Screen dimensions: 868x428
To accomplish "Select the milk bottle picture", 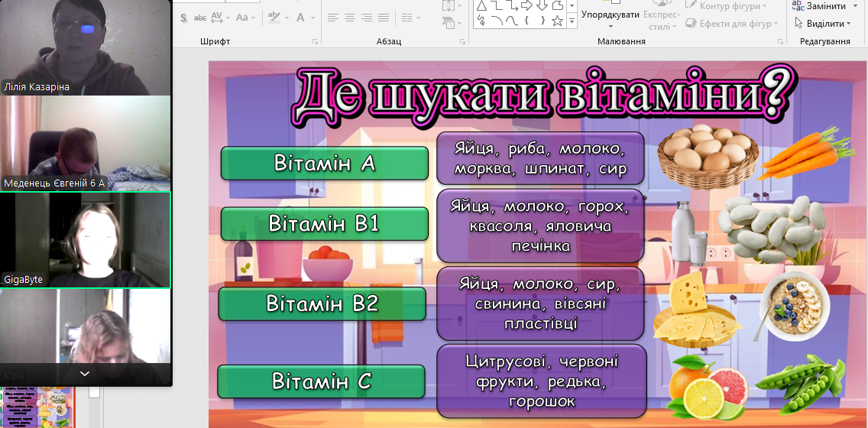I will point(688,232).
